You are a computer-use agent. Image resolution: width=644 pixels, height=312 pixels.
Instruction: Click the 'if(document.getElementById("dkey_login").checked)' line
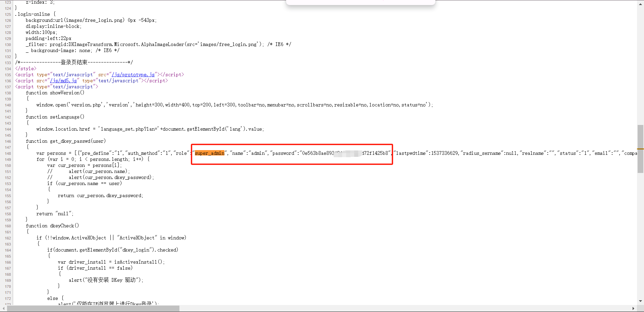113,250
